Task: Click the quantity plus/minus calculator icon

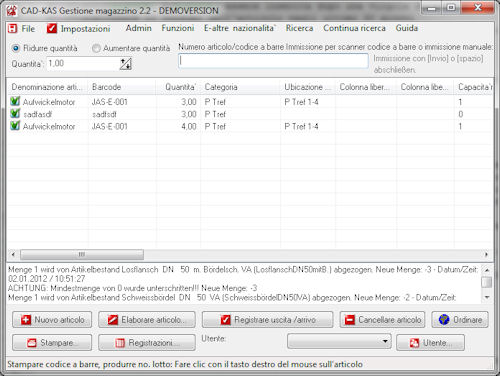Action: 126,64
